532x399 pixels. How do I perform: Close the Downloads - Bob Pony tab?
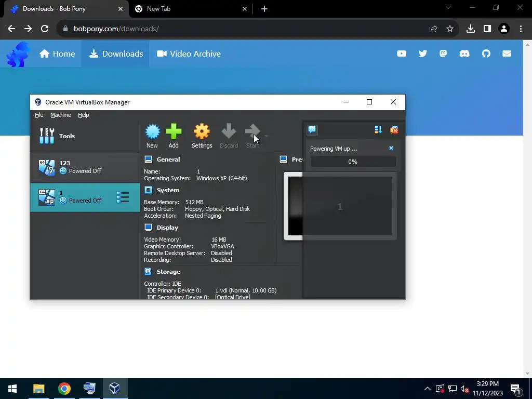pyautogui.click(x=121, y=9)
